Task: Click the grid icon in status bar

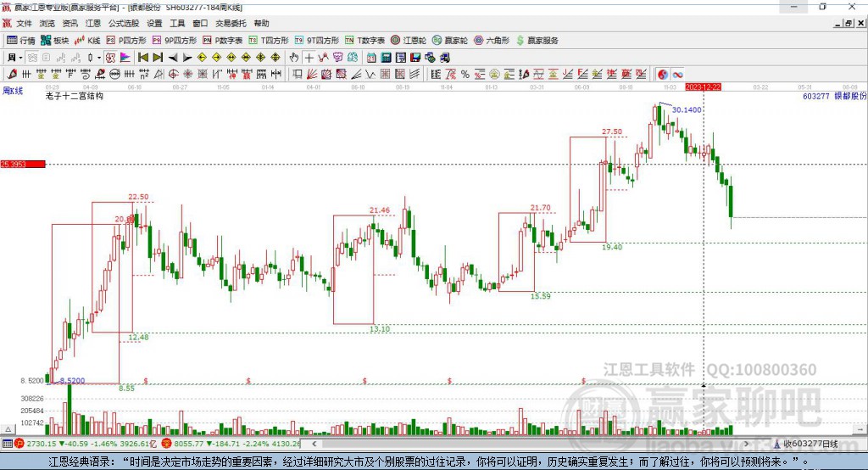Action: tap(7, 444)
